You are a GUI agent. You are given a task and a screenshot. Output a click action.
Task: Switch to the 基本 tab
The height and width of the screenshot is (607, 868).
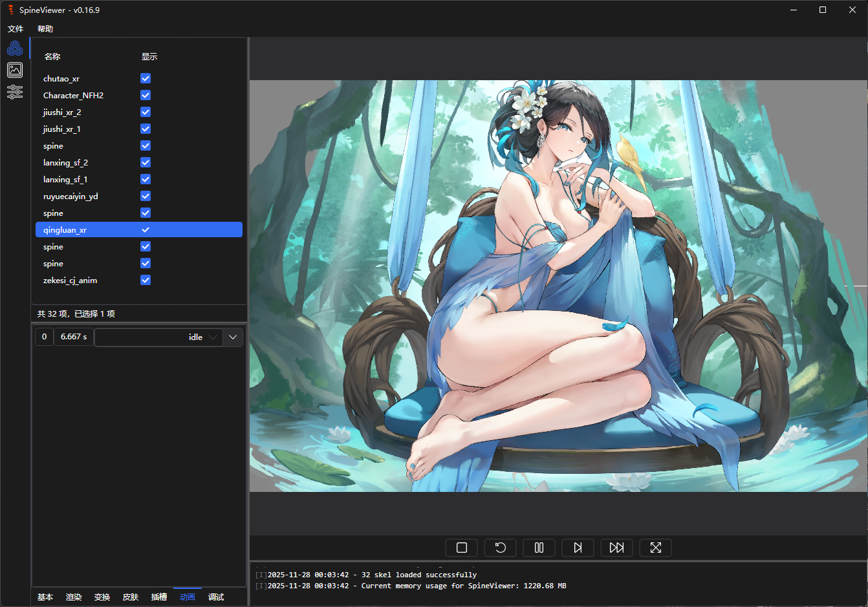[45, 597]
